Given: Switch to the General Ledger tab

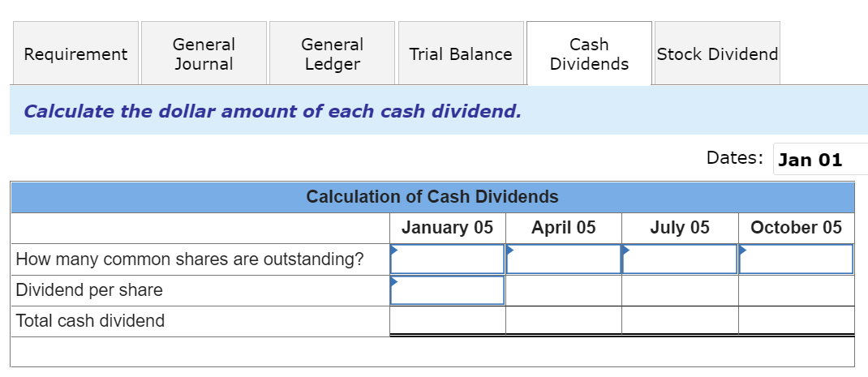Looking at the screenshot, I should [x=332, y=54].
